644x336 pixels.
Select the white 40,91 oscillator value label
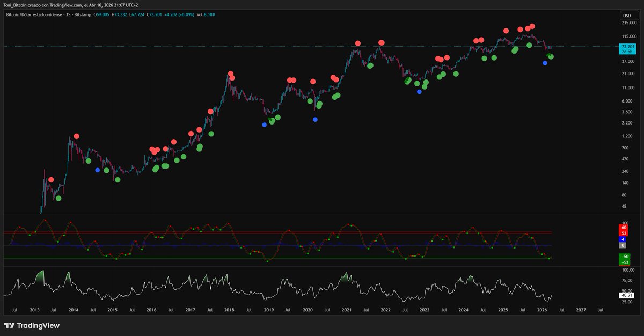coord(626,295)
